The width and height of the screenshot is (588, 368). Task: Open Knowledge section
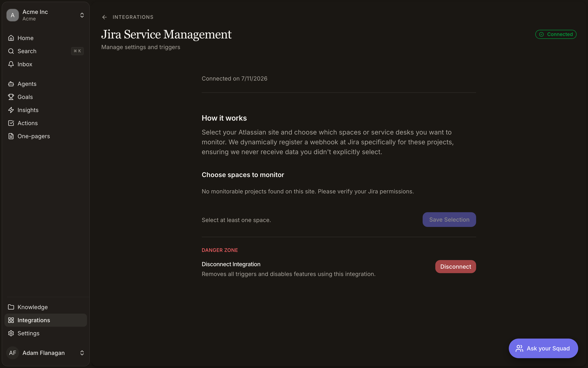click(46, 307)
